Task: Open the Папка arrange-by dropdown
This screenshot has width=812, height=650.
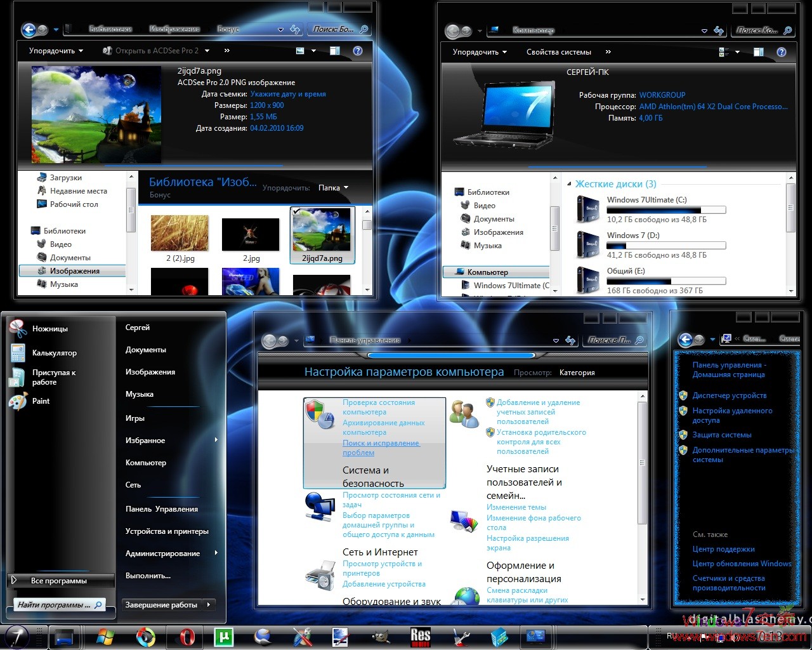Action: point(333,188)
